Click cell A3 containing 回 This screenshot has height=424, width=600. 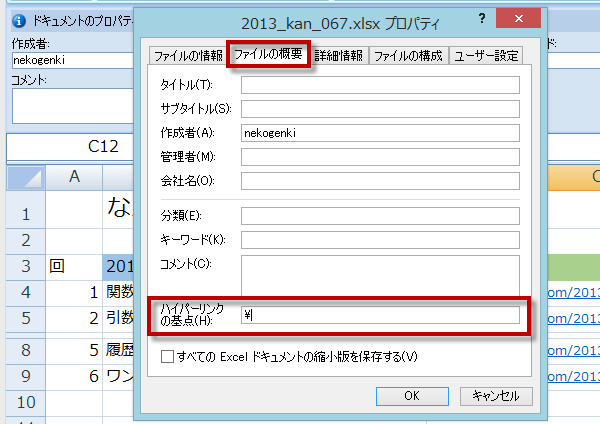point(74,267)
